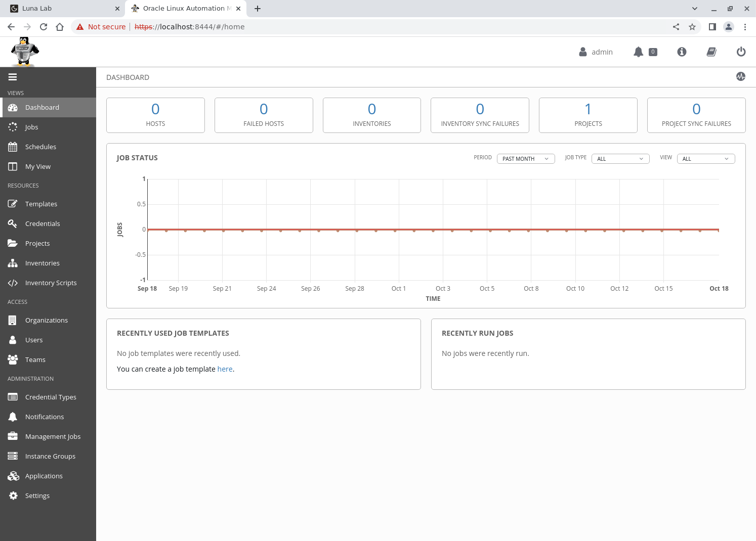Screen dimensions: 756x541
Task: Open the activity stream icon
Action: tap(741, 76)
